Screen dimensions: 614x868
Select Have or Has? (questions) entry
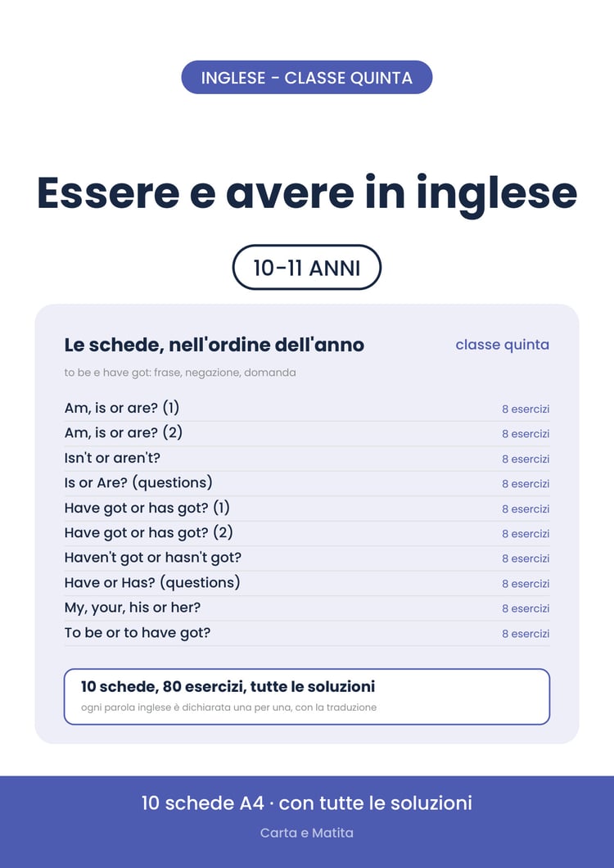[307, 583]
